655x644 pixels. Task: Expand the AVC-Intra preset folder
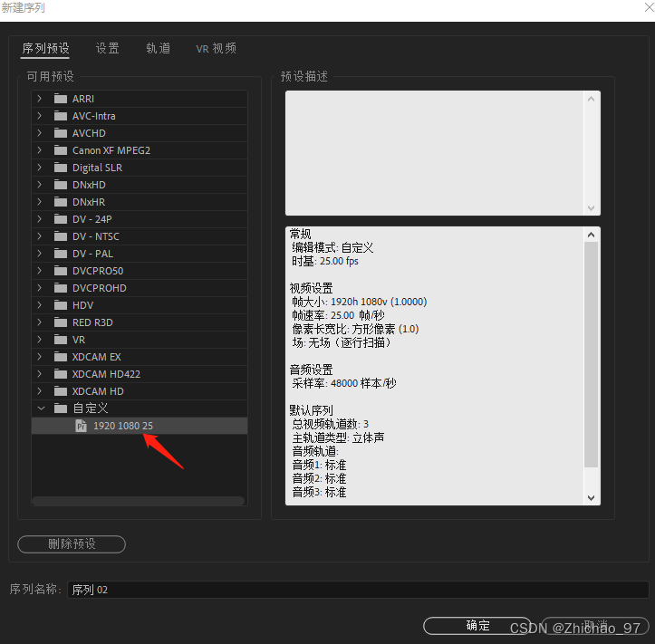click(x=39, y=116)
